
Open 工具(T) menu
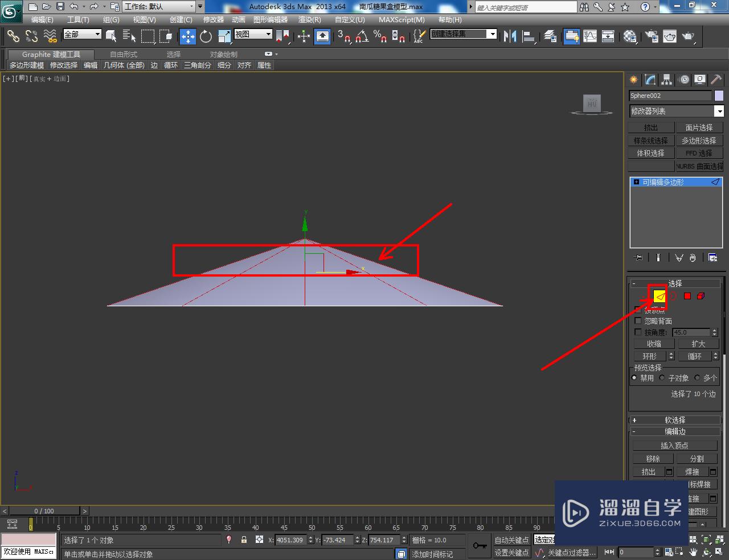[x=78, y=19]
